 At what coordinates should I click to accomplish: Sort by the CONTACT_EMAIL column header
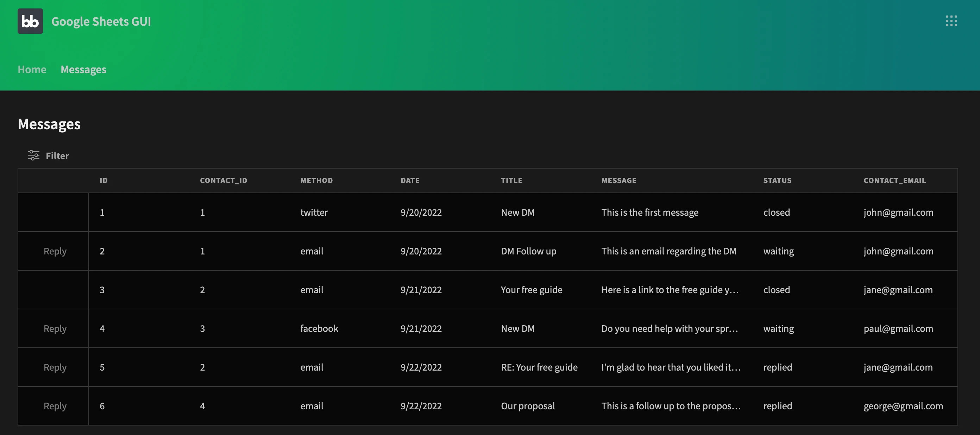[894, 180]
